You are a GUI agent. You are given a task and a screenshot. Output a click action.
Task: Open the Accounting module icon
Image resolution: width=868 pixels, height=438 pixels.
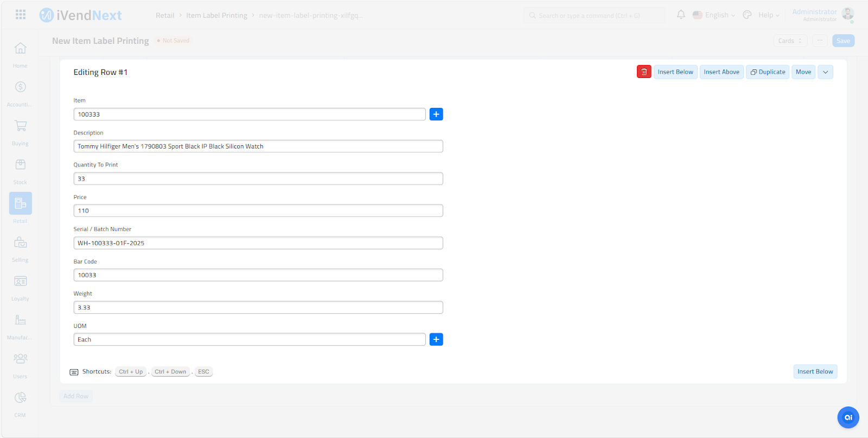click(20, 87)
